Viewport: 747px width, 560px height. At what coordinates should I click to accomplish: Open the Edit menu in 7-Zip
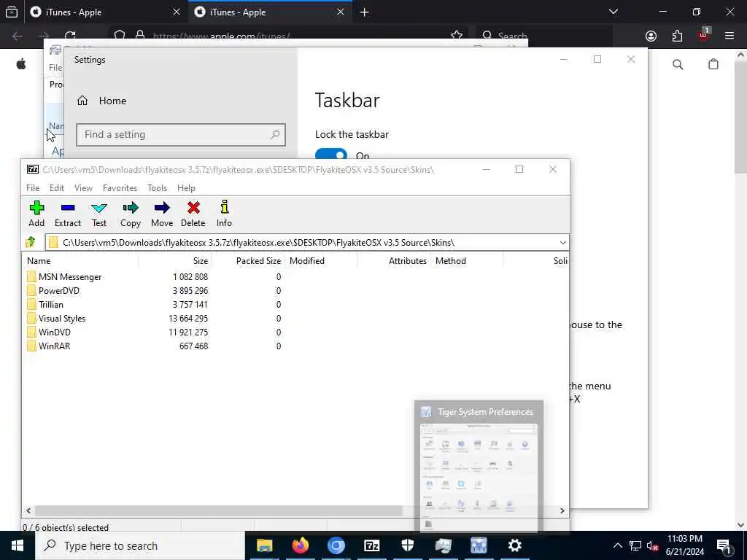(57, 188)
